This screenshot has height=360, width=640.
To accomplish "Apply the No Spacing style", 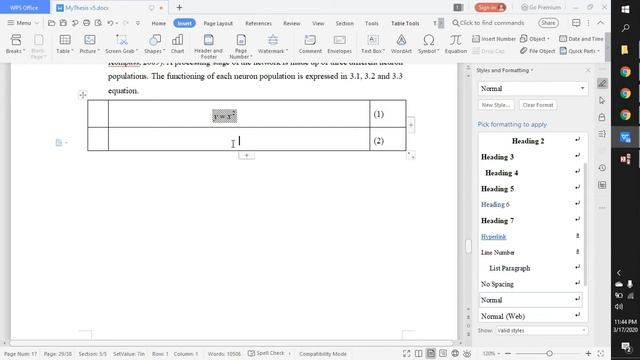I will [531, 284].
